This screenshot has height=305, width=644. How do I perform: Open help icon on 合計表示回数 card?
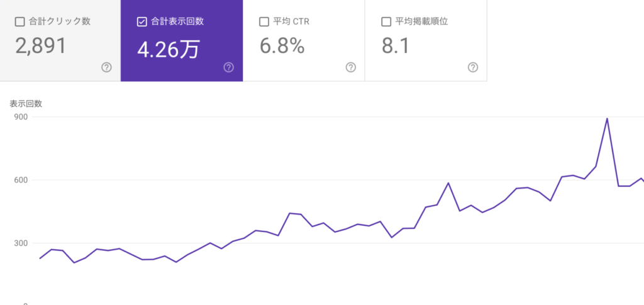(x=229, y=67)
